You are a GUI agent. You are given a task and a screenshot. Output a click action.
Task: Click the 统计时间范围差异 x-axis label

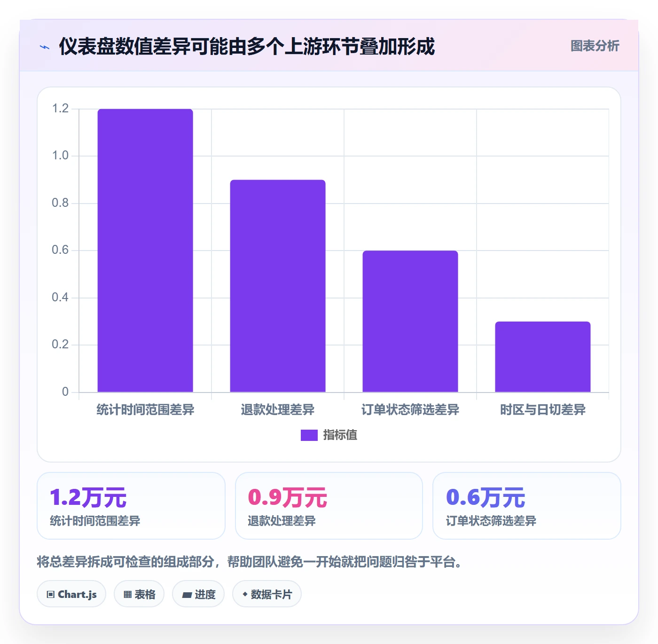[x=145, y=410]
